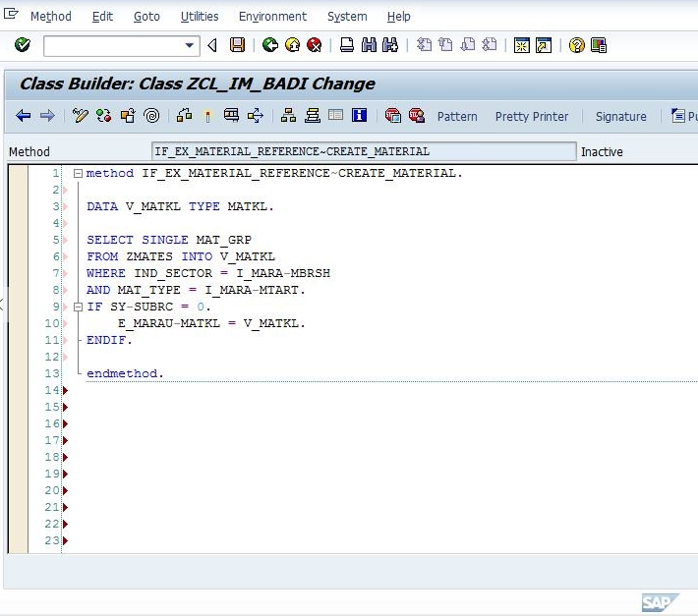Click the Customize Local Layout icon
The width and height of the screenshot is (698, 616).
[x=599, y=45]
